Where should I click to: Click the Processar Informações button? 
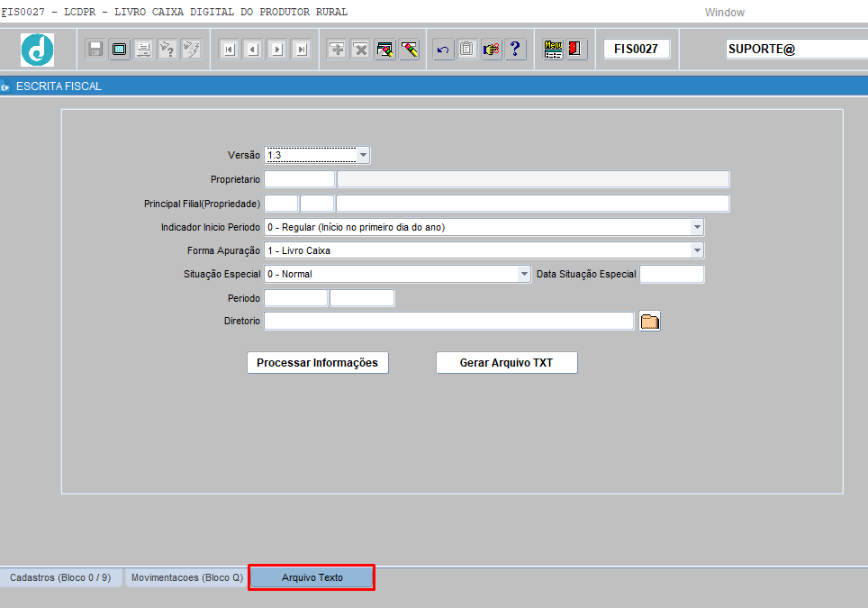318,363
